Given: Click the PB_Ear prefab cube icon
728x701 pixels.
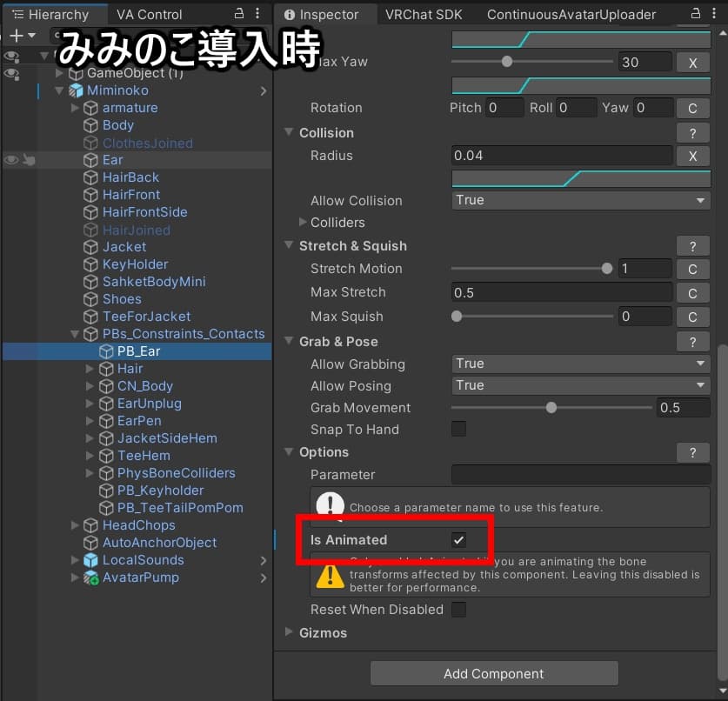Looking at the screenshot, I should pyautogui.click(x=108, y=351).
